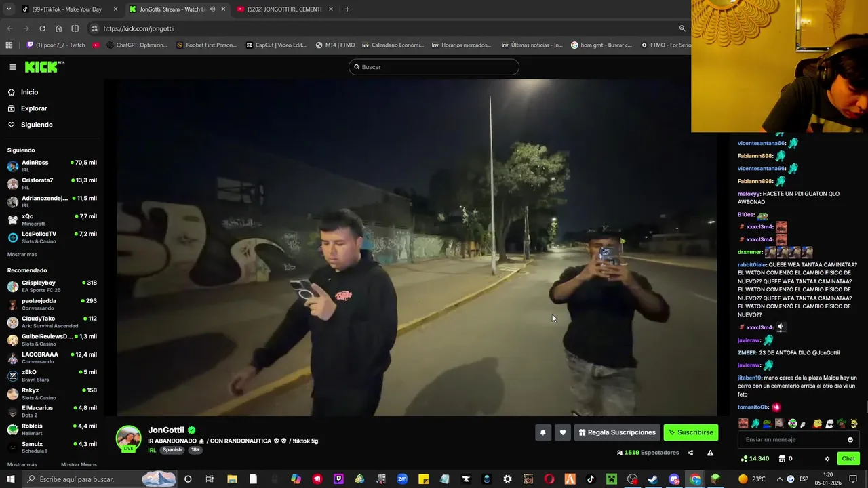Collapse recommended list with Mostrar Menos

click(79, 465)
